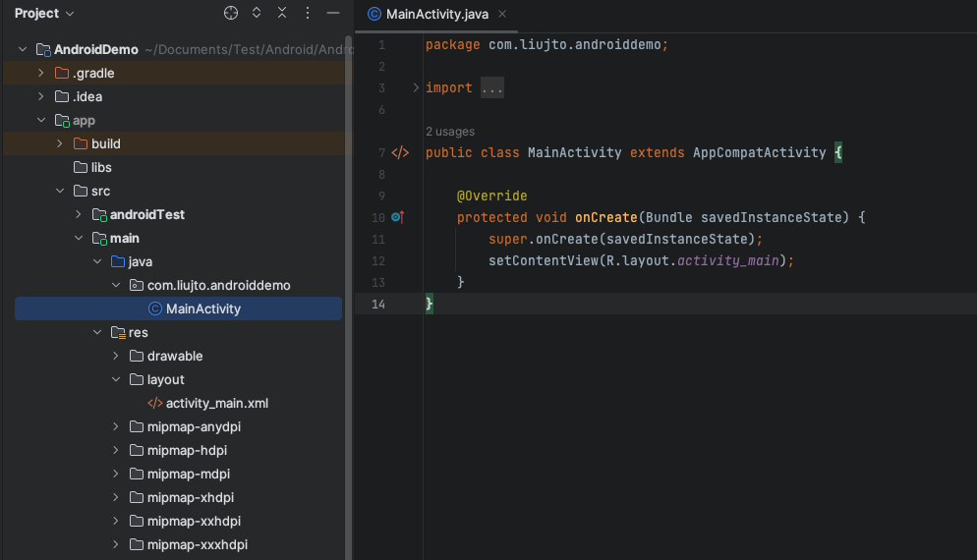Viewport: 977px width, 560px height.
Task: Click the main module folder icon
Action: tap(99, 238)
